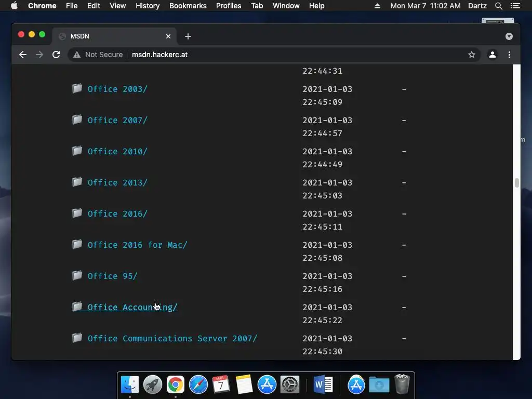Click the page vertical scrollbar thumb
The height and width of the screenshot is (399, 532).
click(517, 183)
